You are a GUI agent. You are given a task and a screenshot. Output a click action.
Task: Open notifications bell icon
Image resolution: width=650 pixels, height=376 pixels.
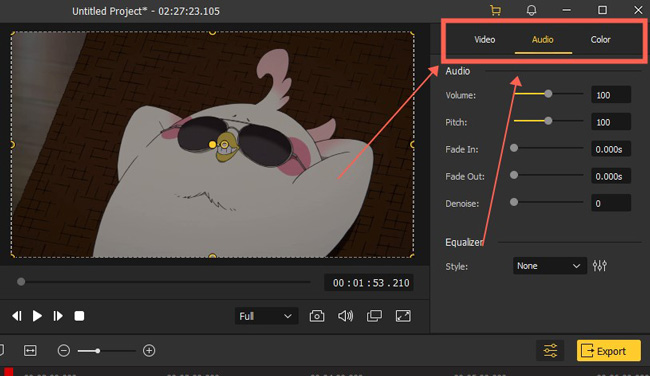click(531, 10)
